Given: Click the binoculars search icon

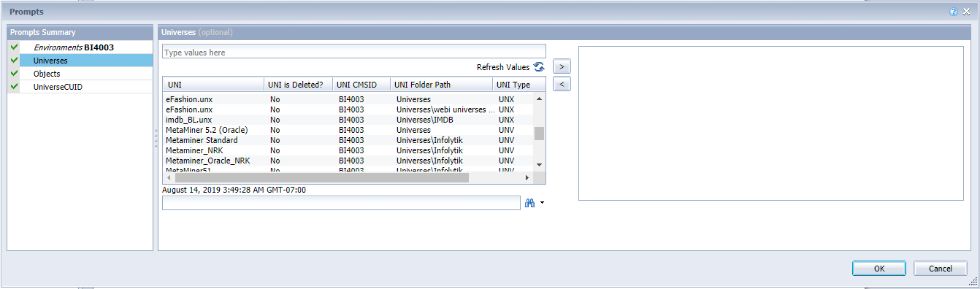Looking at the screenshot, I should [x=530, y=203].
